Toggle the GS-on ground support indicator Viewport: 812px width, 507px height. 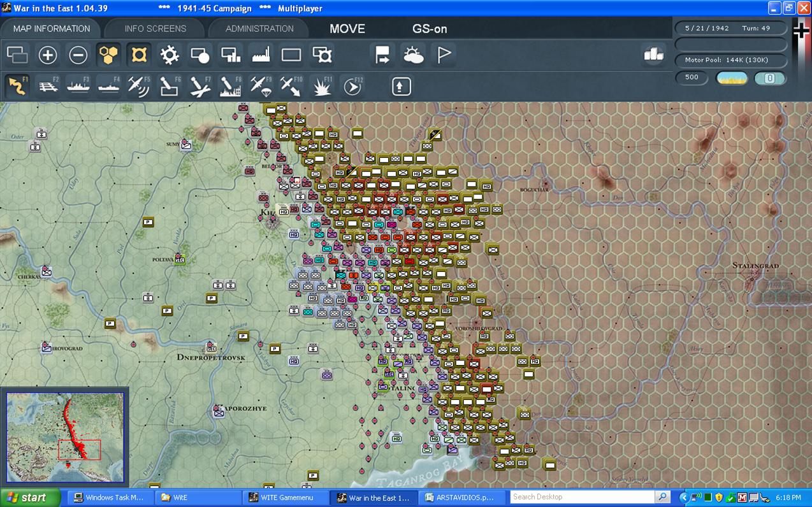[x=430, y=29]
